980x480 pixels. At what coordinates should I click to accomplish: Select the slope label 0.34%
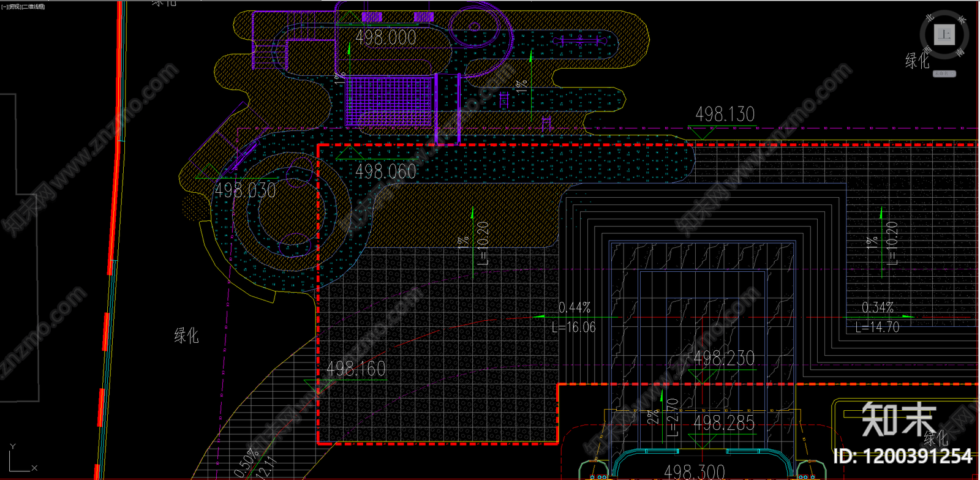pyautogui.click(x=878, y=307)
